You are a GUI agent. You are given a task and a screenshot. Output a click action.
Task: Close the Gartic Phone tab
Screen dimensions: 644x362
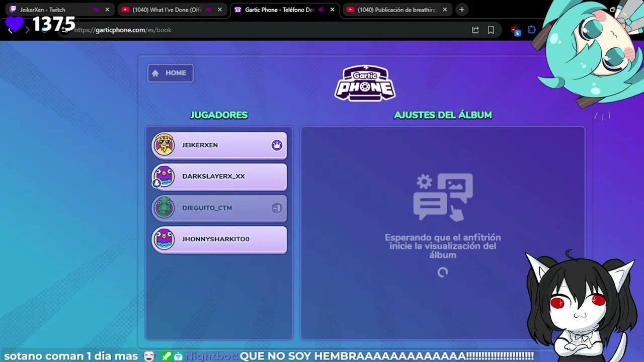333,10
